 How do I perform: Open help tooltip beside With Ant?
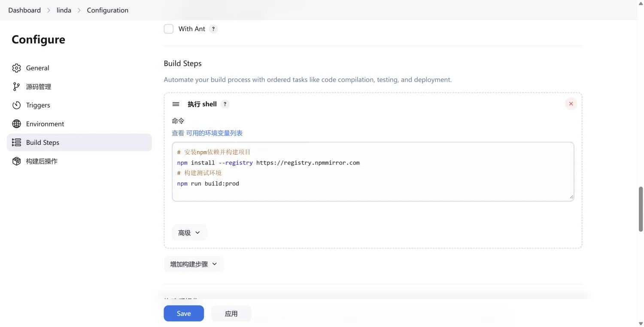point(213,29)
